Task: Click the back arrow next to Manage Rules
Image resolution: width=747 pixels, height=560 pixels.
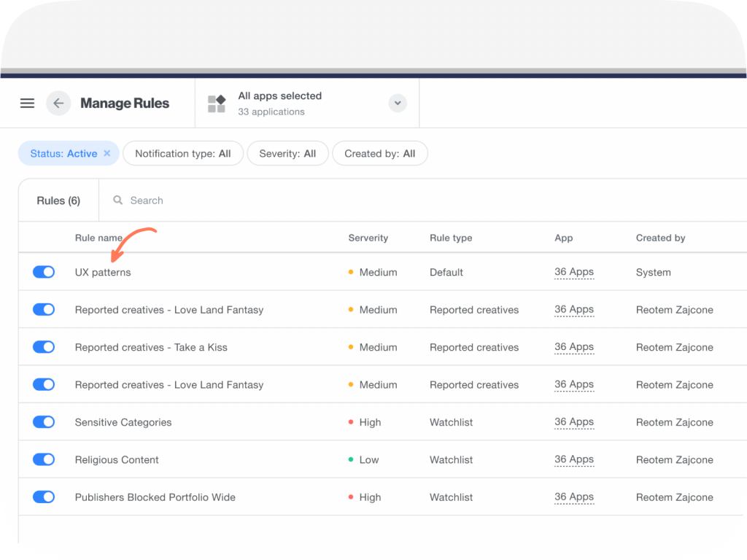Action: tap(58, 103)
